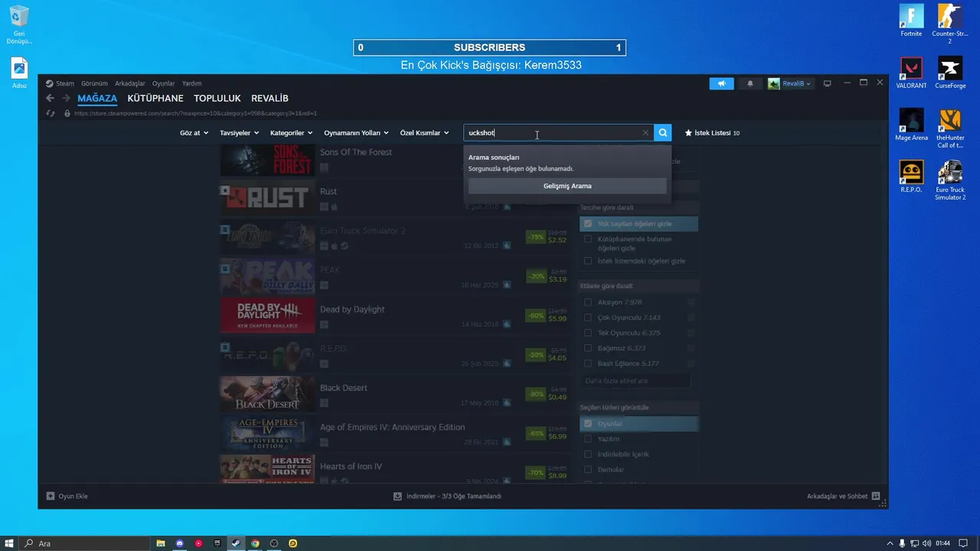Open Epic Games Launcher from taskbar
This screenshot has width=980, height=551.
[x=217, y=543]
